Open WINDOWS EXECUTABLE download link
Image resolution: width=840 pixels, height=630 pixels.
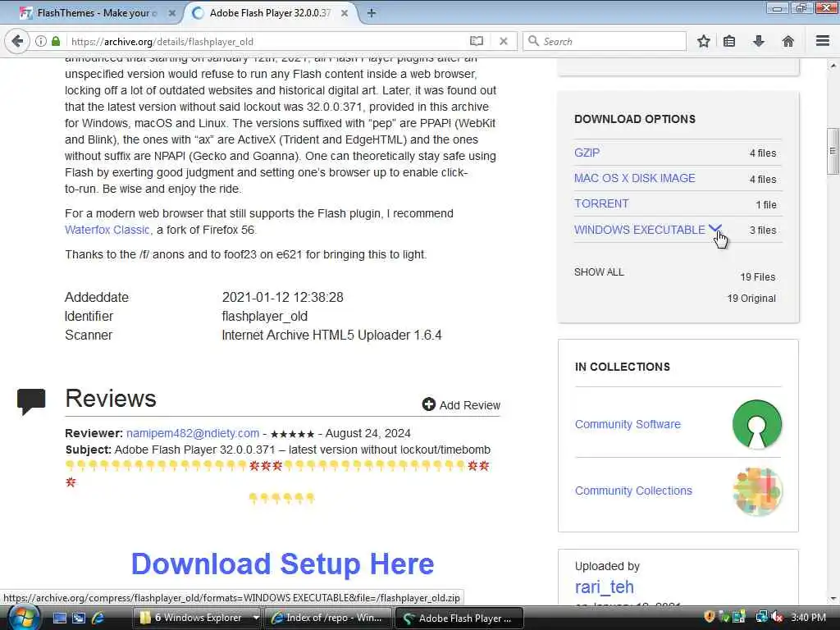(x=640, y=230)
